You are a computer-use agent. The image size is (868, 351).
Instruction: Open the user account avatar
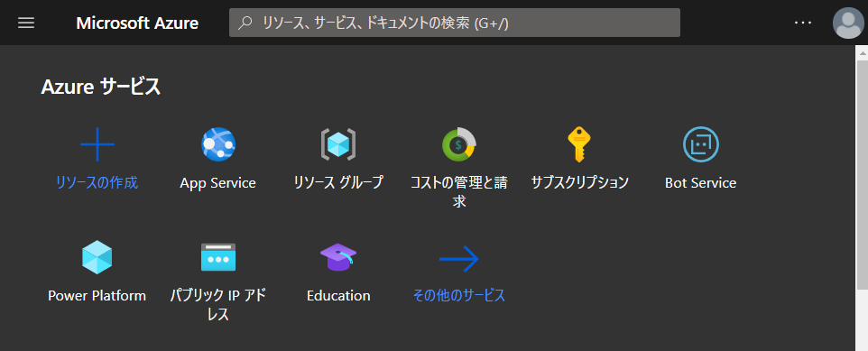pos(847,23)
